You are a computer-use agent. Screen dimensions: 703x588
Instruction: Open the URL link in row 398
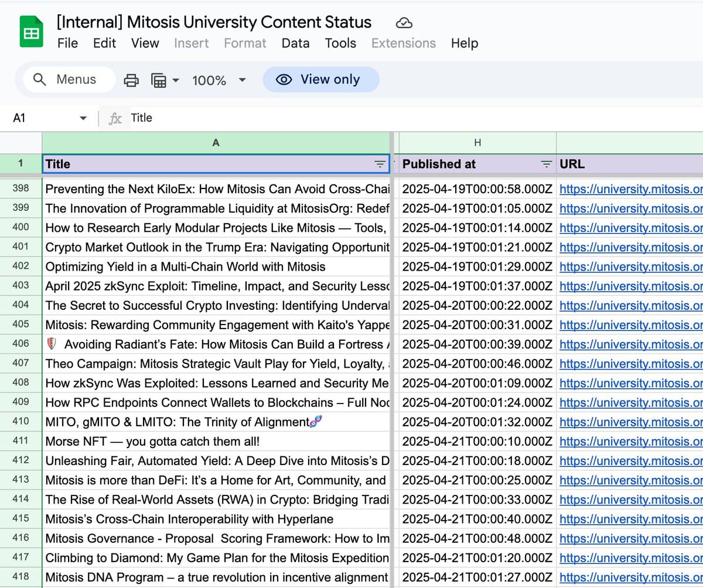point(631,189)
